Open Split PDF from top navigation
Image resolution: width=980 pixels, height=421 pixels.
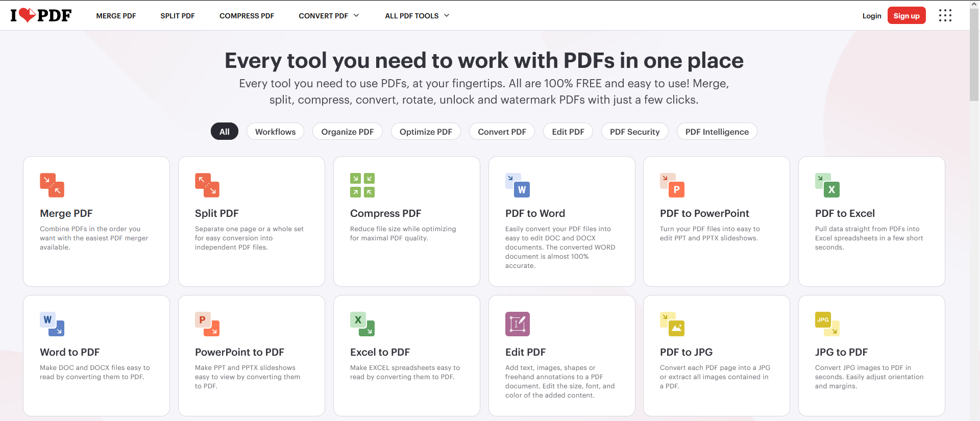point(178,16)
